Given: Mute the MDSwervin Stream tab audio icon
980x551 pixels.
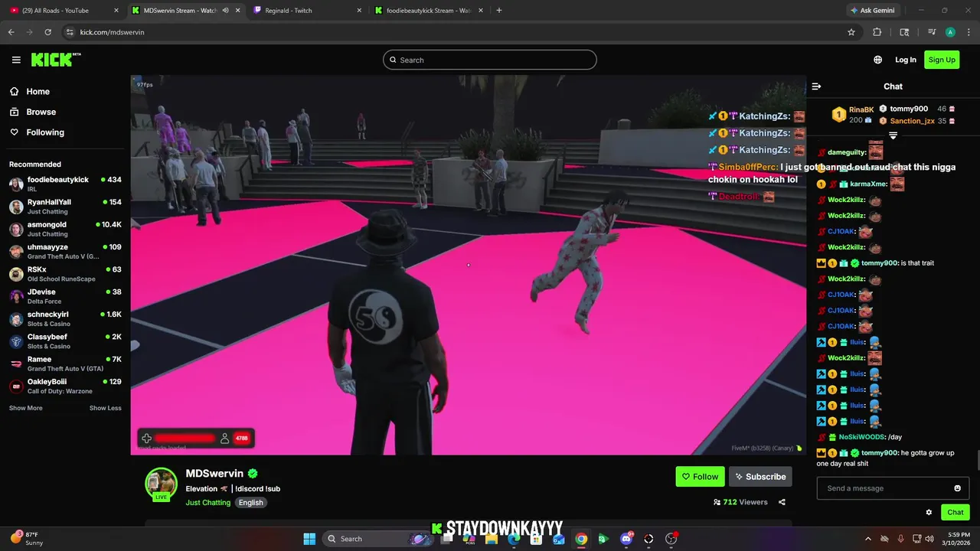Looking at the screenshot, I should click(x=225, y=11).
